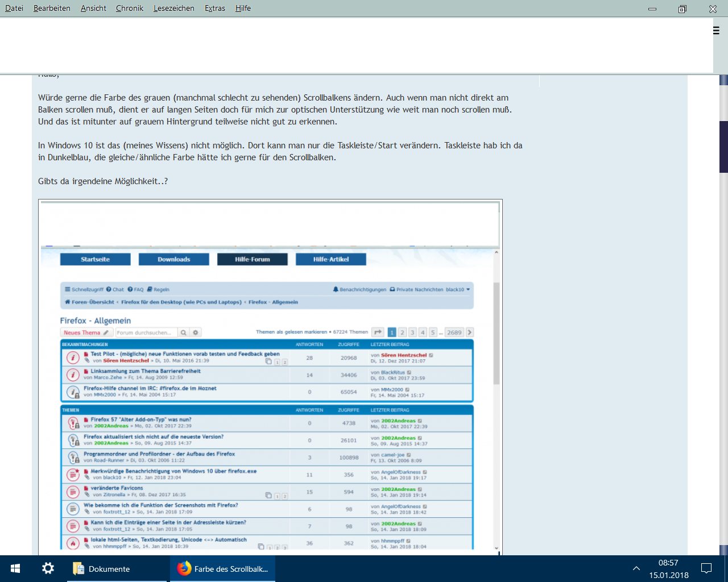Click the FAQ link in embedded screenshot
Image resolution: width=728 pixels, height=582 pixels.
(136, 289)
